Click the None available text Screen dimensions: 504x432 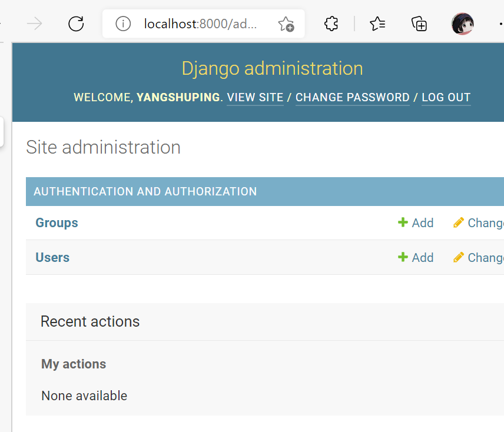coord(84,396)
